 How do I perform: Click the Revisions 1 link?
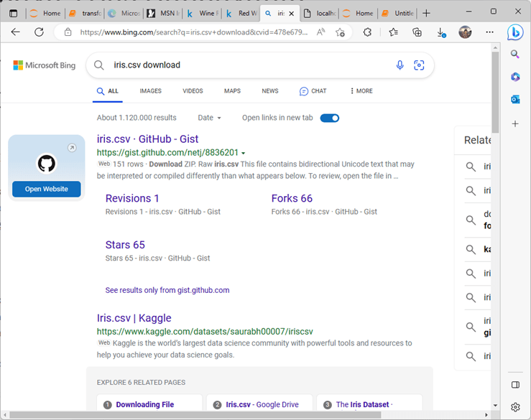[132, 198]
